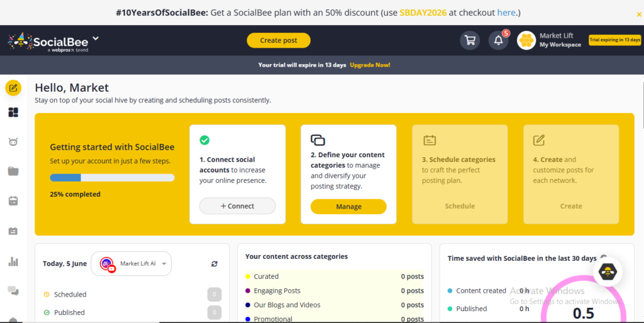Viewport: 644px width, 323px height.
Task: Click the navy Our Blogs and Videos dot
Action: pyautogui.click(x=248, y=305)
